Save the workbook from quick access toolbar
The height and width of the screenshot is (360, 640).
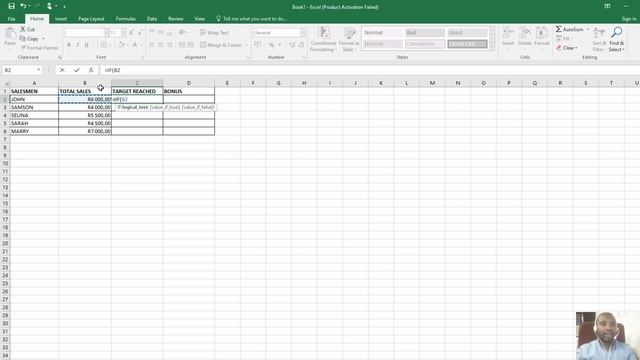[x=11, y=6]
